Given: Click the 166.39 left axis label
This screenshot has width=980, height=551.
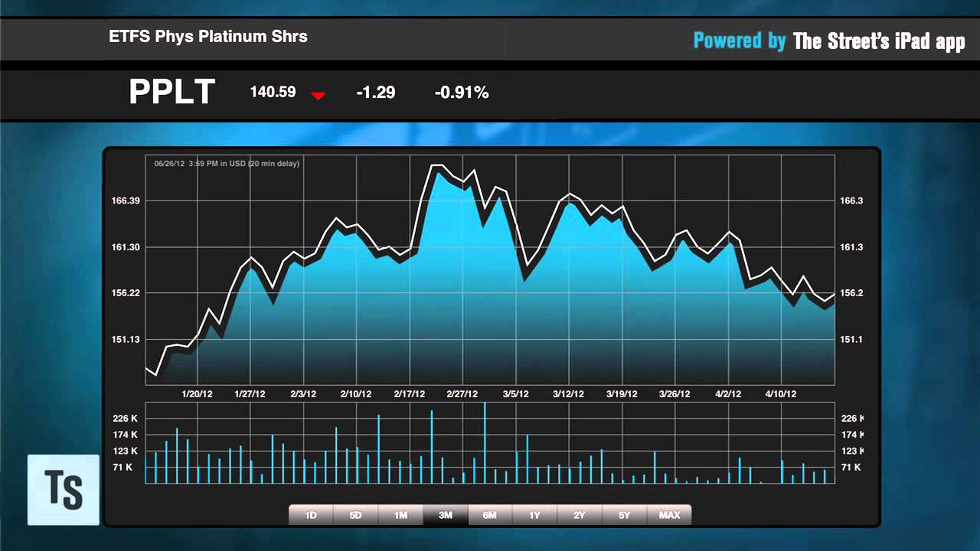Looking at the screenshot, I should (x=126, y=201).
